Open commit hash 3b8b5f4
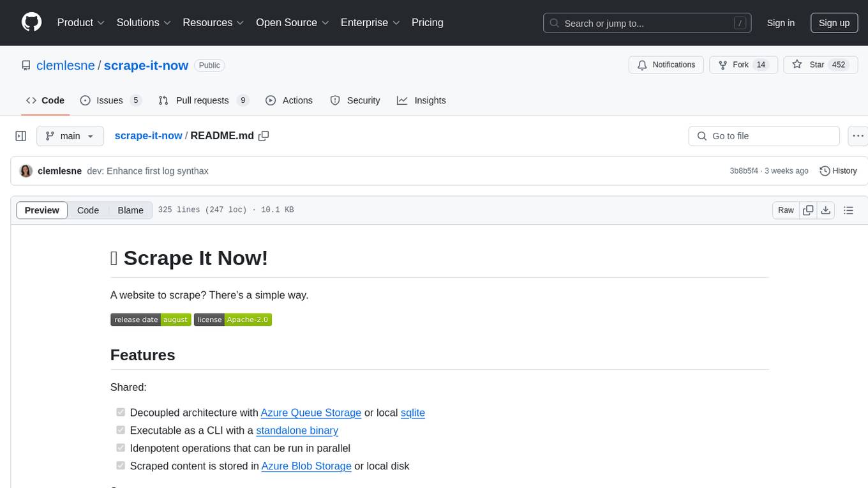This screenshot has width=868, height=488. (x=744, y=171)
